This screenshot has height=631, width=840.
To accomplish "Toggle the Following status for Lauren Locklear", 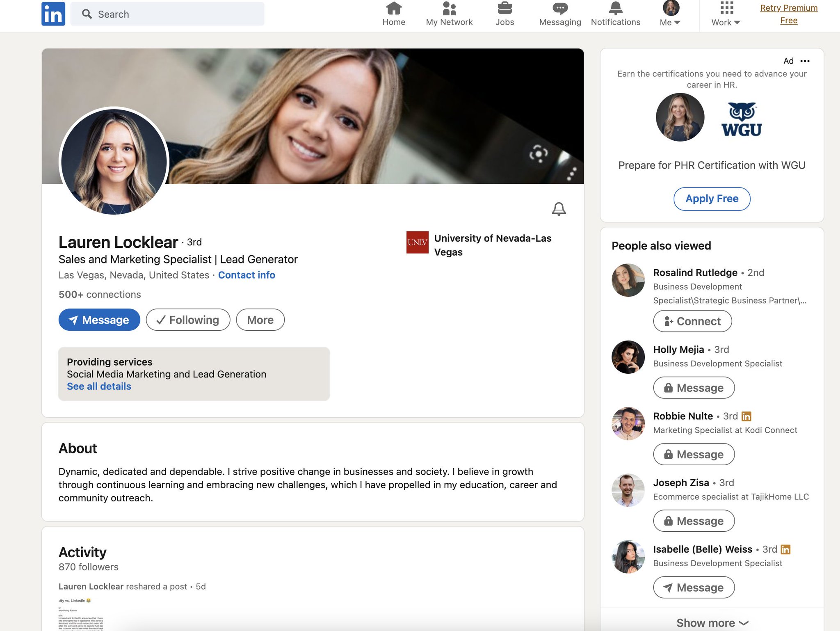I will tap(187, 320).
